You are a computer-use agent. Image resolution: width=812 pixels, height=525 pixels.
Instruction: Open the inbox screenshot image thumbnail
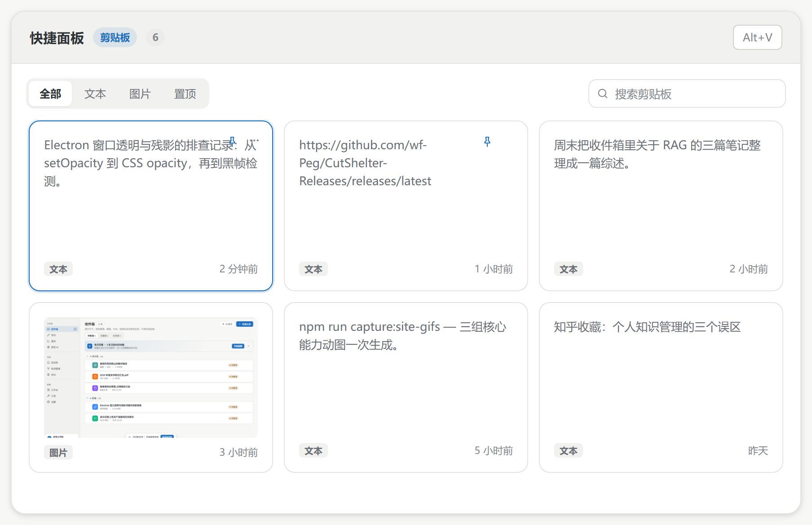pyautogui.click(x=151, y=378)
